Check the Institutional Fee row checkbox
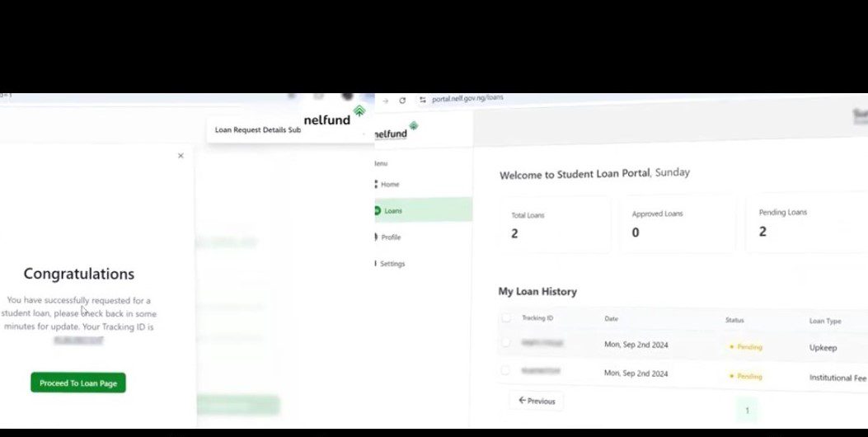This screenshot has width=868, height=437. (505, 370)
